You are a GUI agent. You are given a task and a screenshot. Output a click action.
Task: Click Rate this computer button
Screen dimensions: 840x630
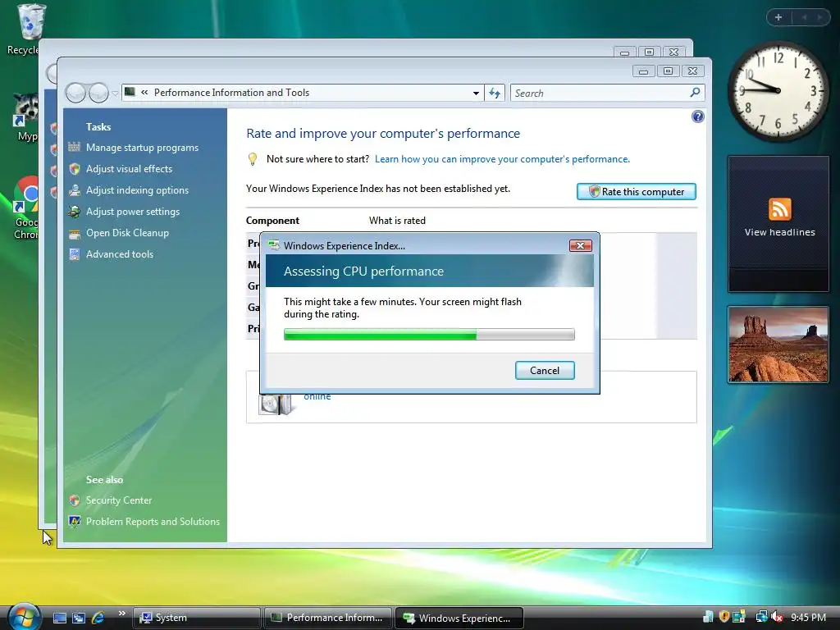(637, 192)
